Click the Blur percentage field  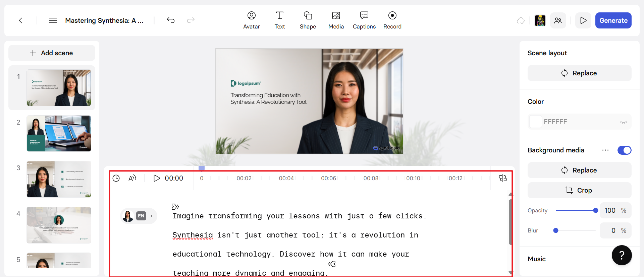(x=615, y=230)
